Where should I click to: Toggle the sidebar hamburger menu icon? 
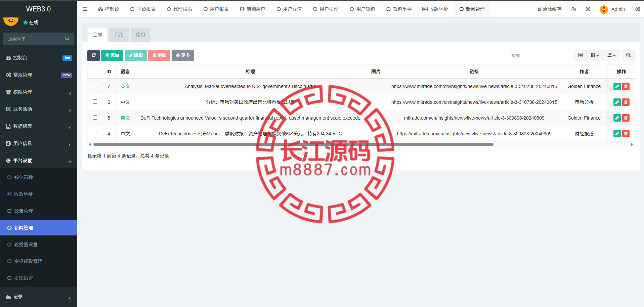[85, 9]
